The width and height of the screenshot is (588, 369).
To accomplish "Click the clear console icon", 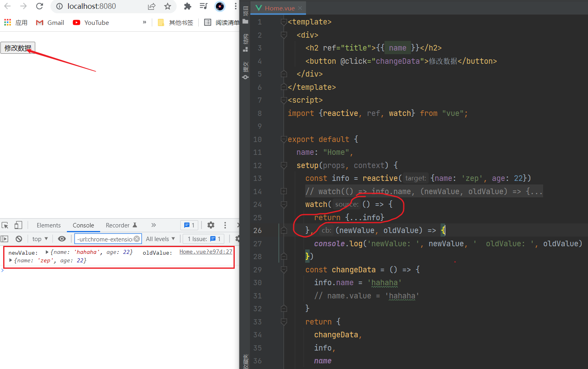I will pyautogui.click(x=18, y=239).
